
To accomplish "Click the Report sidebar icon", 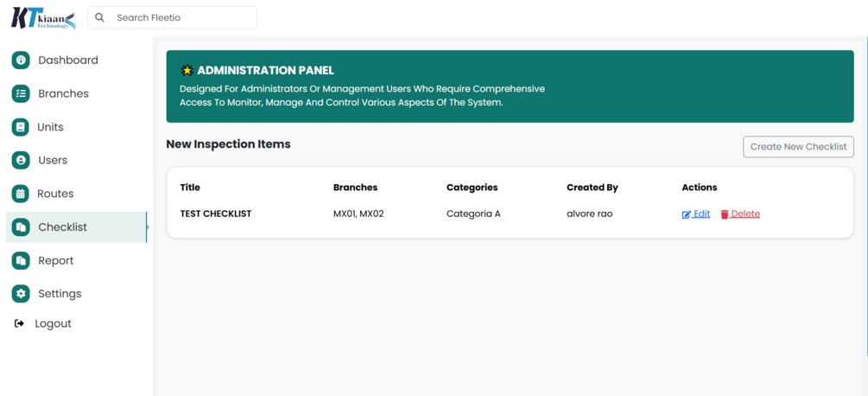I will coord(21,260).
